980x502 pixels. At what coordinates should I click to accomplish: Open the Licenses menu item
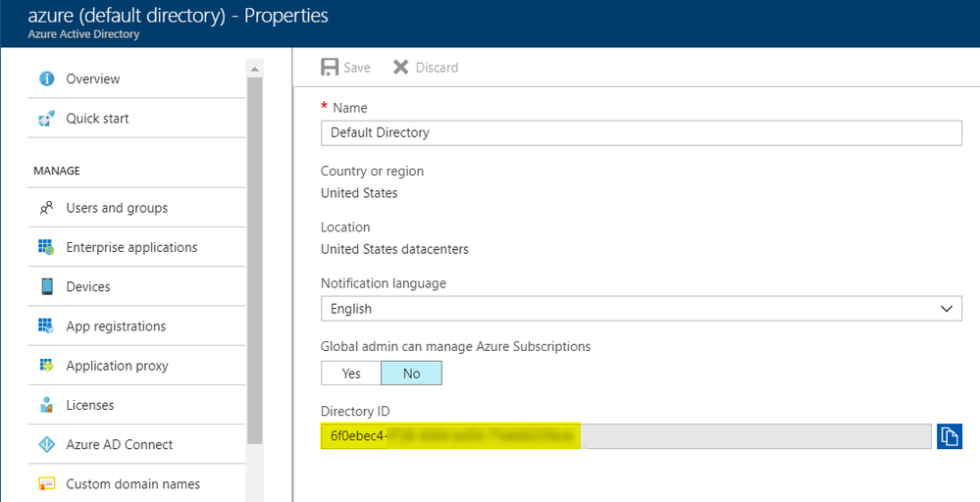[90, 405]
